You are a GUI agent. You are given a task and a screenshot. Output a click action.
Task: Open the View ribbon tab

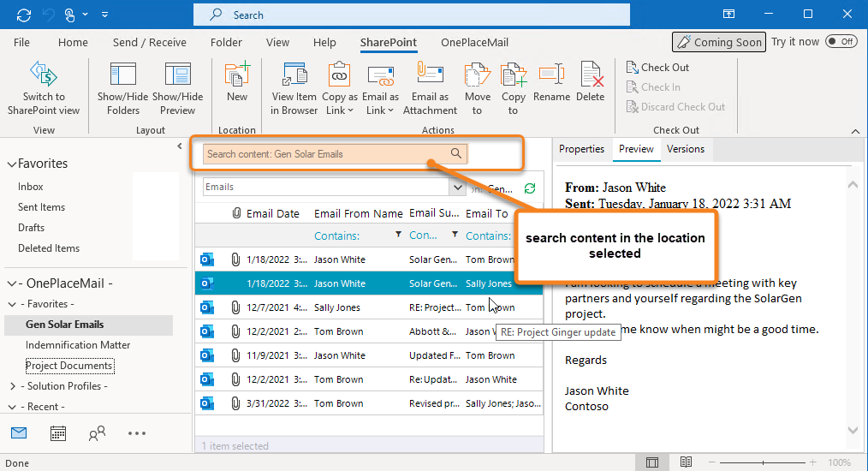pos(277,42)
